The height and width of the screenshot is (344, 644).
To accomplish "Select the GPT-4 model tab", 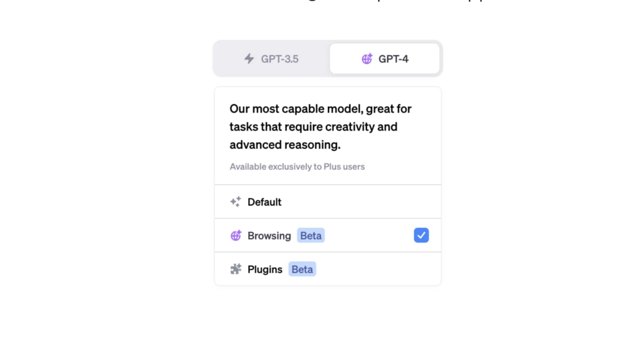I will pyautogui.click(x=393, y=59).
